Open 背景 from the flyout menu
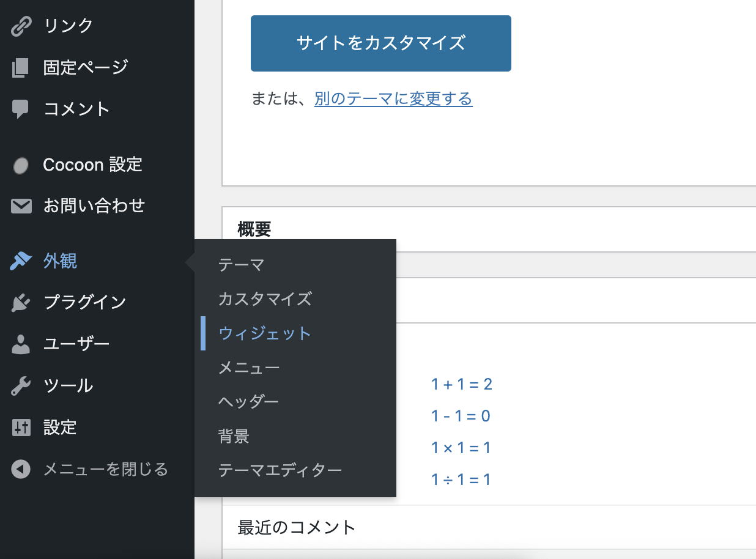Screen dimensions: 756x559 [x=234, y=436]
